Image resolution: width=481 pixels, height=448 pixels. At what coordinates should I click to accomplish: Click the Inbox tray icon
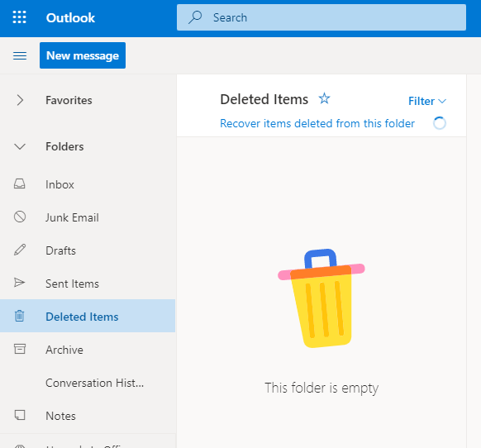click(20, 184)
